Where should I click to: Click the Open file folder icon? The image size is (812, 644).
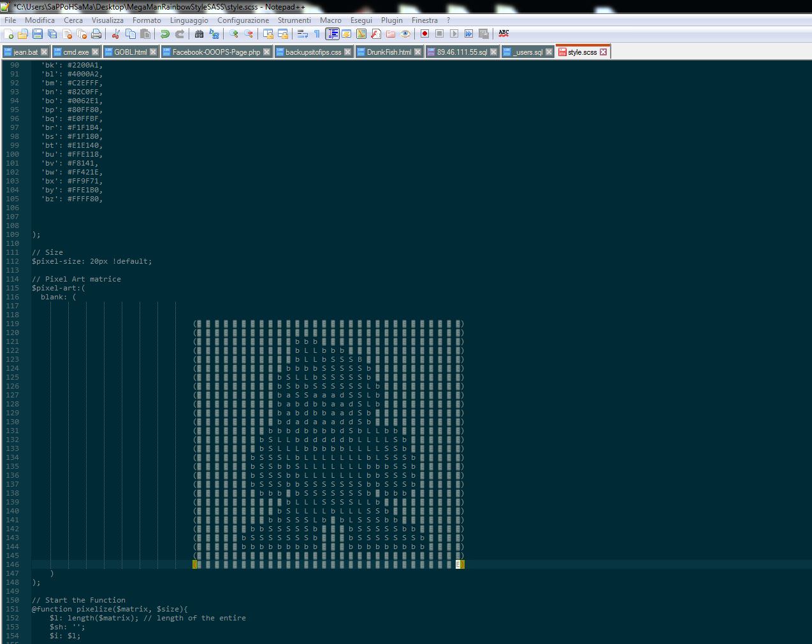pos(23,34)
